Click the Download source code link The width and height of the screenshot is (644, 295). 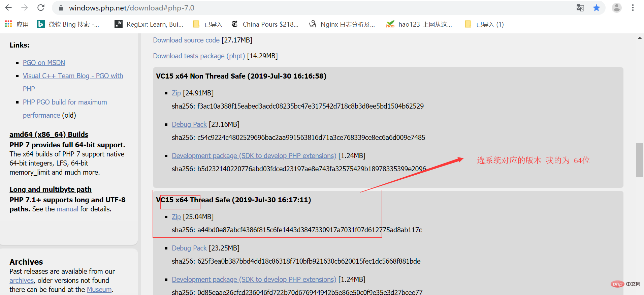click(x=186, y=40)
